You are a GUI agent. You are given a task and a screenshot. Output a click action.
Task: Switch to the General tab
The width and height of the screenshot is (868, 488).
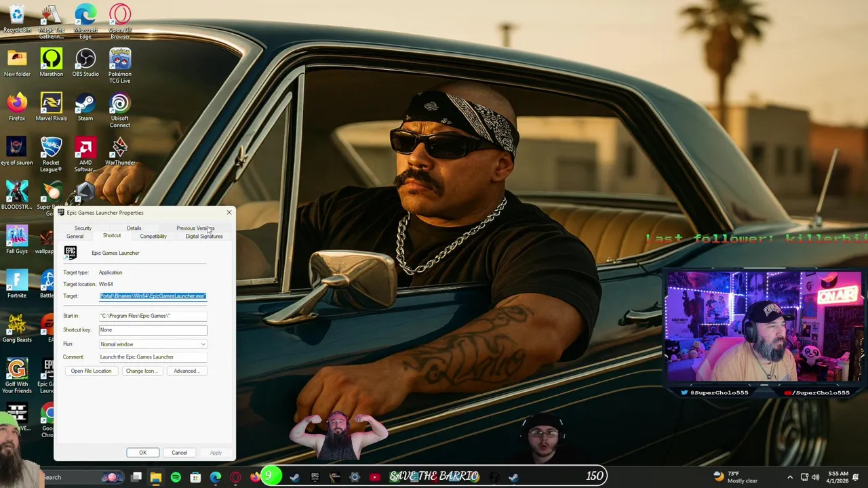click(x=75, y=237)
